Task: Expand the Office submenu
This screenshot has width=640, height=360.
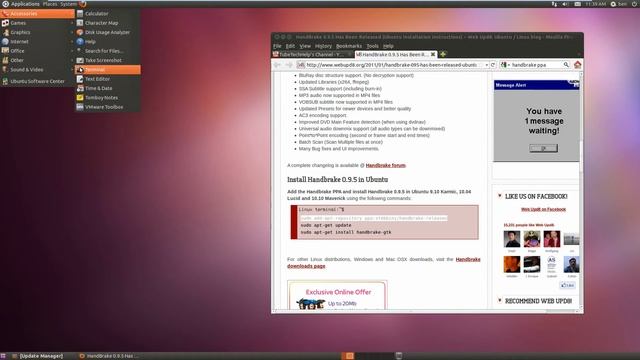Action: pos(37,51)
